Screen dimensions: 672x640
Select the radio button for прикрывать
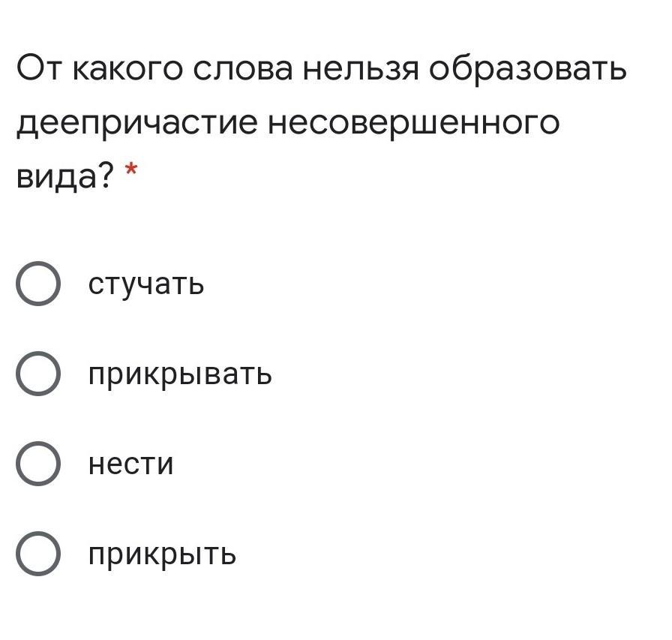38,374
